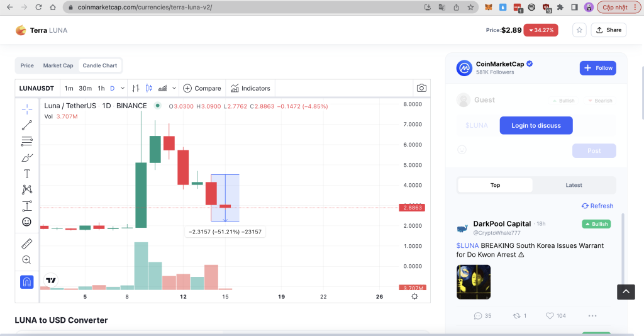Open the Compare symbol dialog
This screenshot has height=336, width=644.
[x=202, y=88]
